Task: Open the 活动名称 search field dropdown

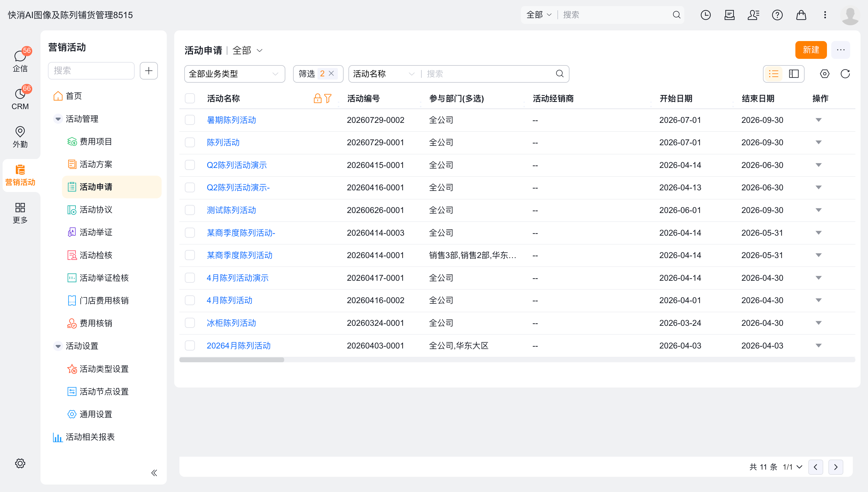Action: click(383, 74)
